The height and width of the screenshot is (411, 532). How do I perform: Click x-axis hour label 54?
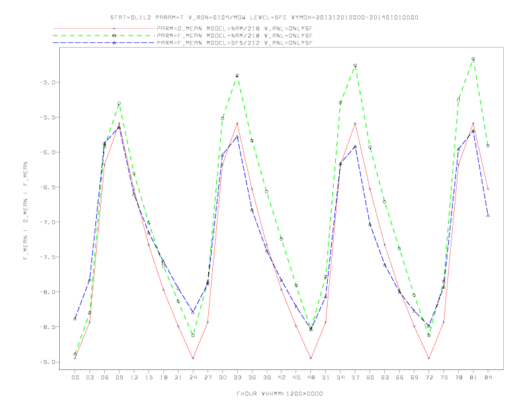point(341,377)
